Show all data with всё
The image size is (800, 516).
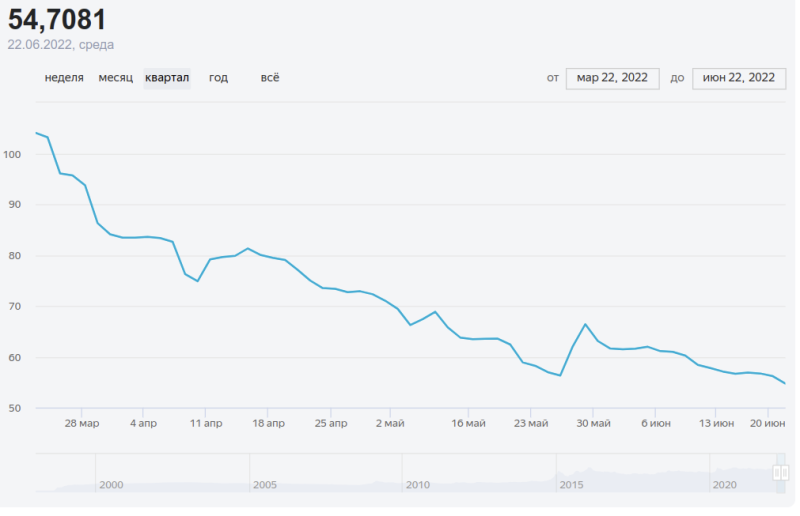coord(269,78)
